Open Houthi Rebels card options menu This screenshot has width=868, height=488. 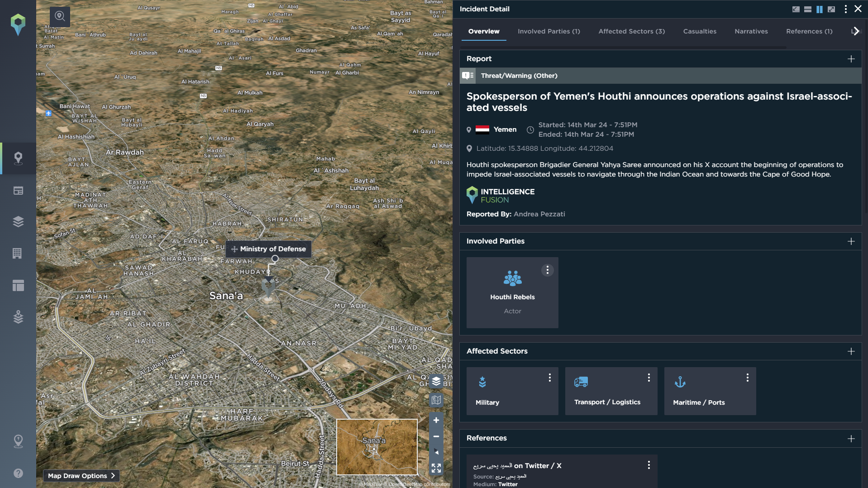(x=548, y=270)
